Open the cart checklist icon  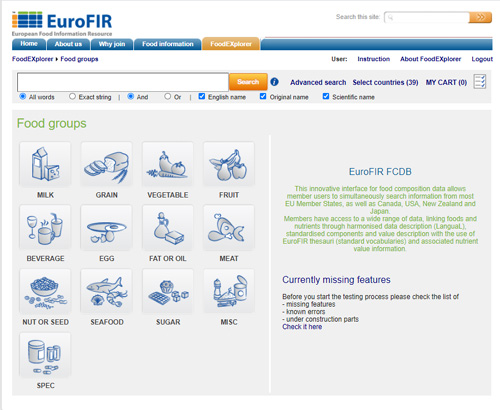coord(480,82)
